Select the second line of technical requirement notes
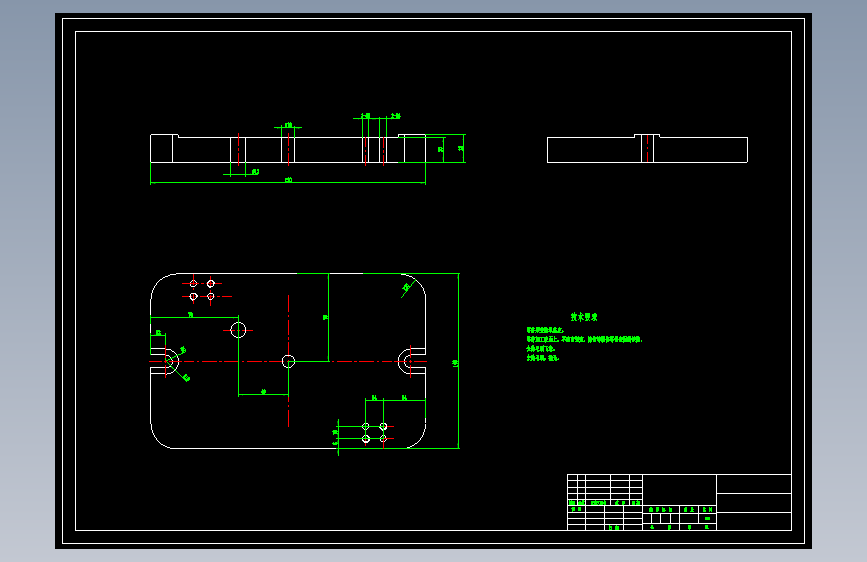This screenshot has height=562, width=867. [x=584, y=339]
